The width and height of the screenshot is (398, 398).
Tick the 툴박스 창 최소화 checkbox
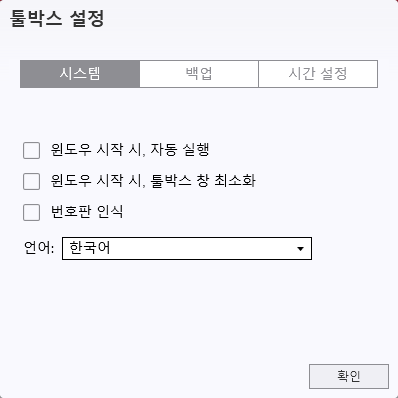click(x=31, y=181)
